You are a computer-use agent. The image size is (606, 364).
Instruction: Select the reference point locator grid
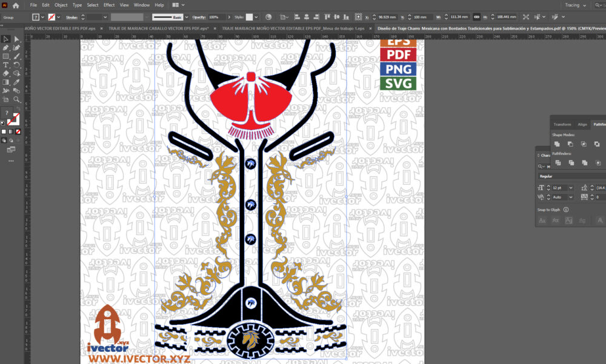pyautogui.click(x=358, y=17)
